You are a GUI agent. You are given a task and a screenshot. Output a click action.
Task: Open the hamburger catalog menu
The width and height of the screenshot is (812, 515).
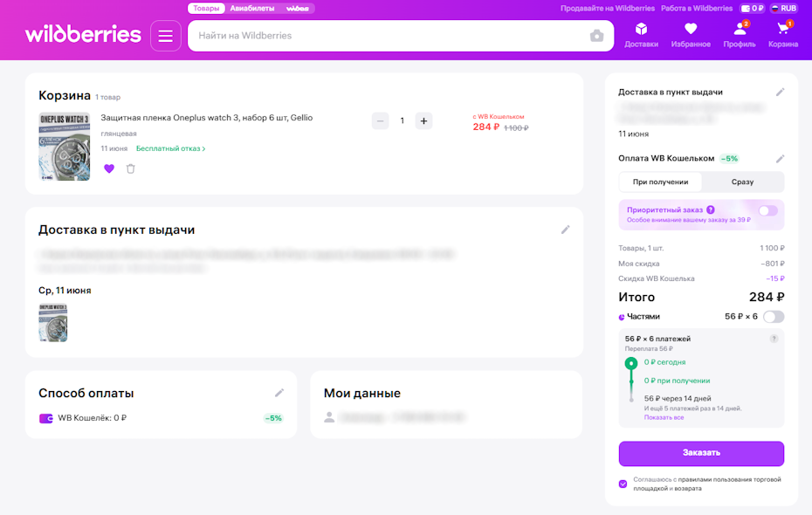point(166,36)
